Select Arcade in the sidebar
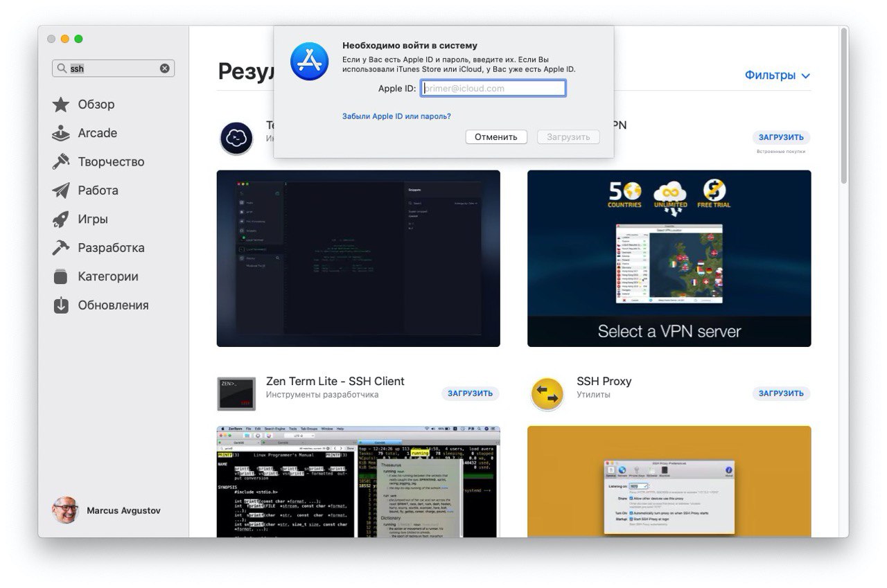The width and height of the screenshot is (887, 588). coord(98,133)
